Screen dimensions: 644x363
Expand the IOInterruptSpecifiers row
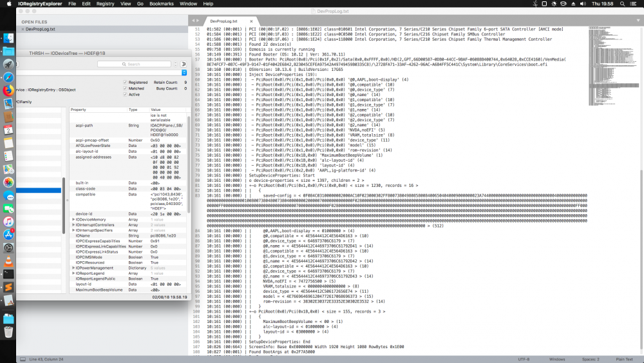tap(73, 230)
